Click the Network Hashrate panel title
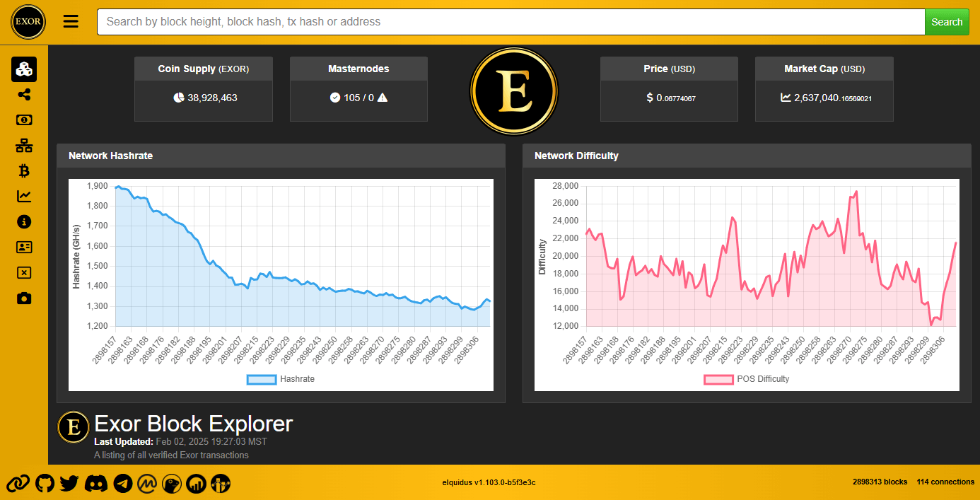 [x=110, y=156]
